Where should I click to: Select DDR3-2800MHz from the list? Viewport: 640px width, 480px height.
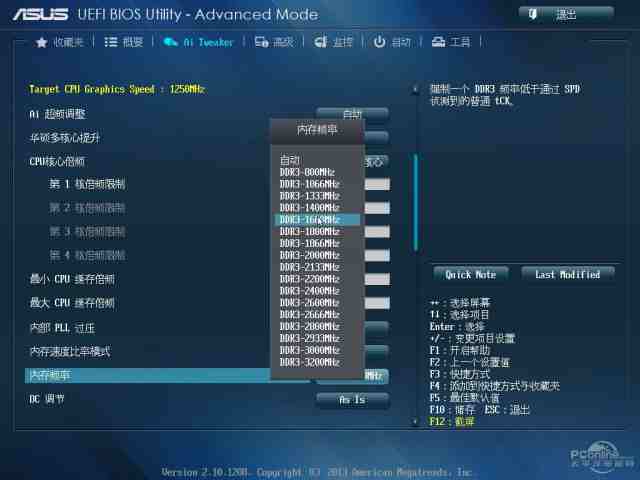coord(310,326)
